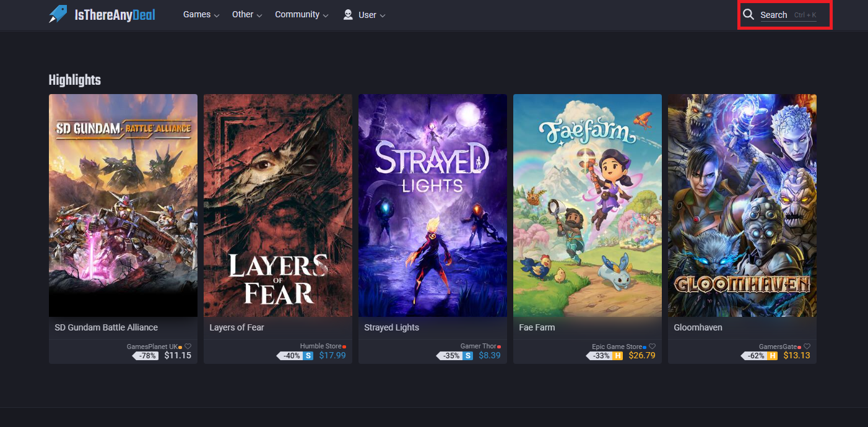
Task: Click Epic Game Store store name
Action: 617,347
